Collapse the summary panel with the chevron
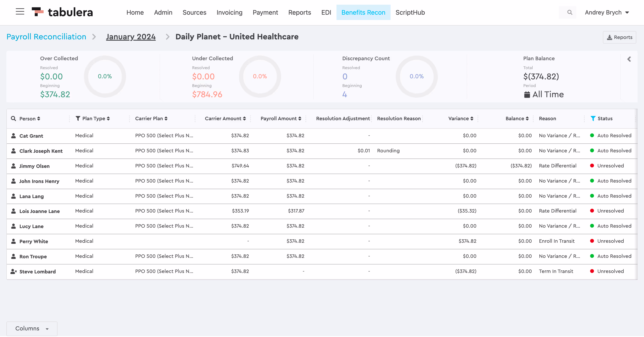Image resolution: width=644 pixels, height=337 pixels. coord(629,59)
